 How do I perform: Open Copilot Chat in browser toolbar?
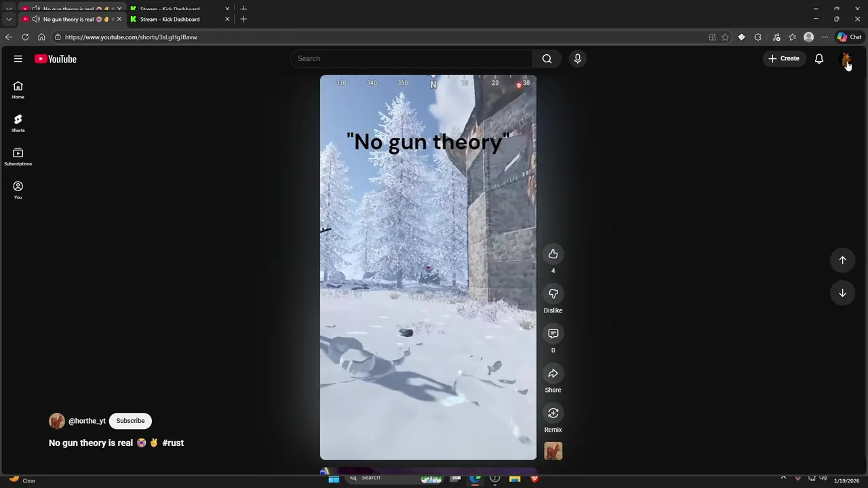(849, 37)
